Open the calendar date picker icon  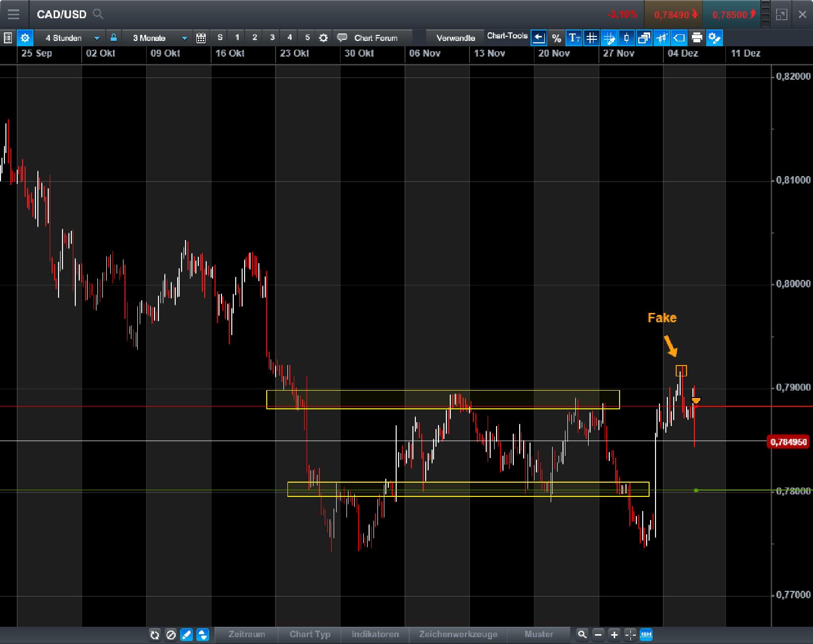201,37
